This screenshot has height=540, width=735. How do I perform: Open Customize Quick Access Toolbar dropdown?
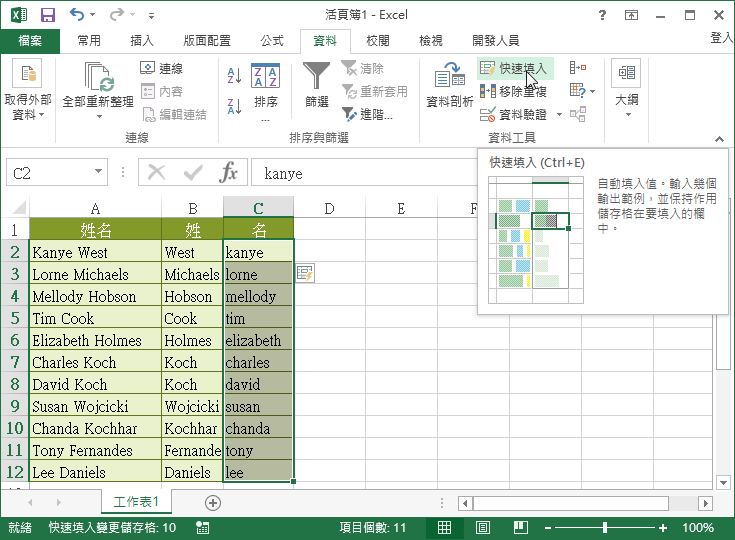[x=151, y=15]
